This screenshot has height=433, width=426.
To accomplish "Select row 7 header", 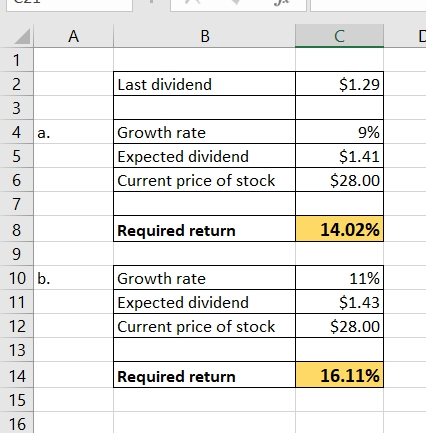I will (x=16, y=204).
